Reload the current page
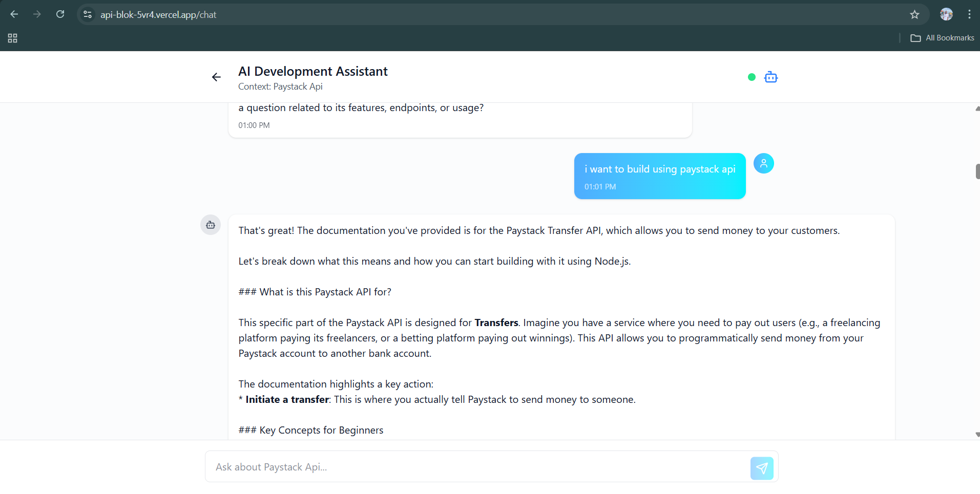Screen dimensions: 980x494 (x=60, y=14)
